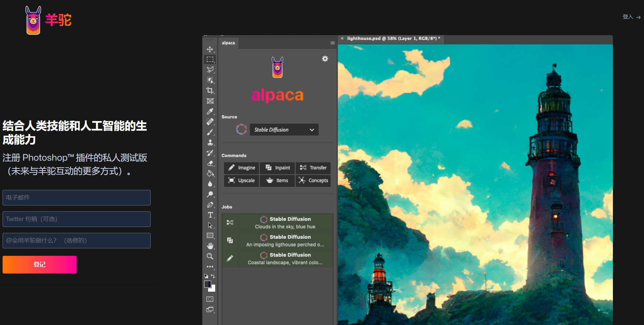Select the Spot Healing Brush tool

pyautogui.click(x=210, y=121)
